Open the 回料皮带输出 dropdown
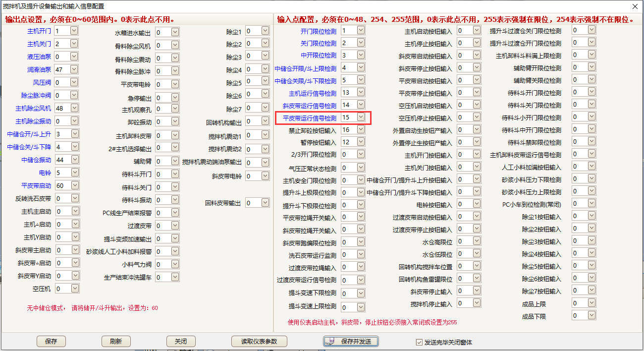The width and height of the screenshot is (644, 351). tap(265, 202)
